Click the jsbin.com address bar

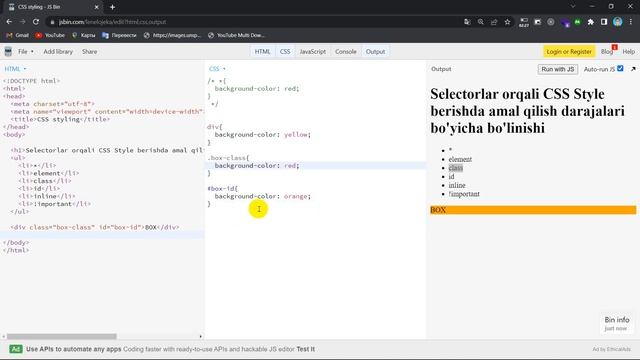coord(253,22)
